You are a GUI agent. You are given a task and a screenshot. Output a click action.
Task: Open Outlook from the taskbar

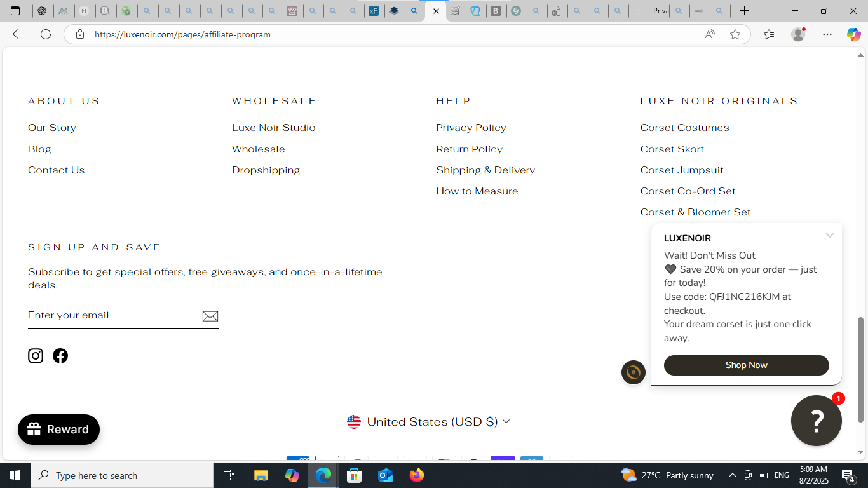[386, 475]
